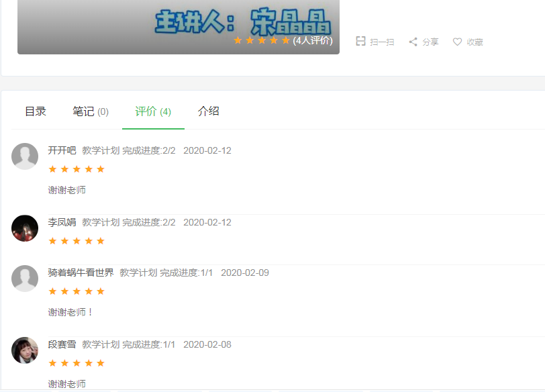This screenshot has height=392, width=545.
Task: Click the banner's five-star rating
Action: (262, 40)
